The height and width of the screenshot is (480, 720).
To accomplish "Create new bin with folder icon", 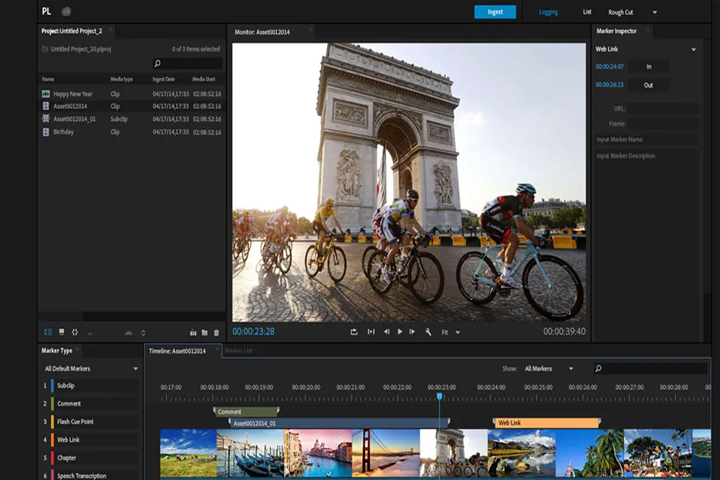I will [205, 333].
